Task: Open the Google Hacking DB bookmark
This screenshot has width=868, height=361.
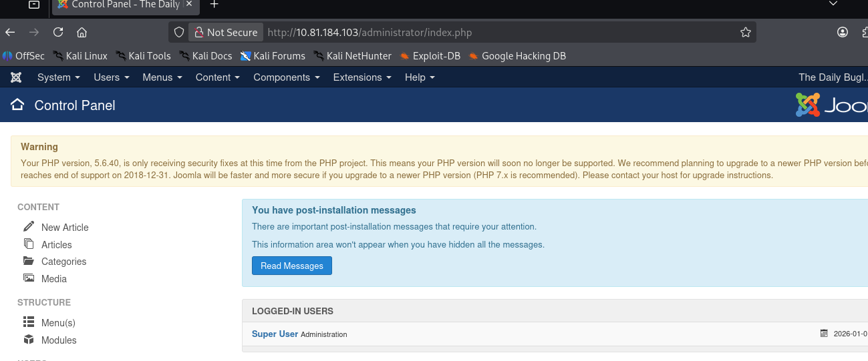Action: 517,56
